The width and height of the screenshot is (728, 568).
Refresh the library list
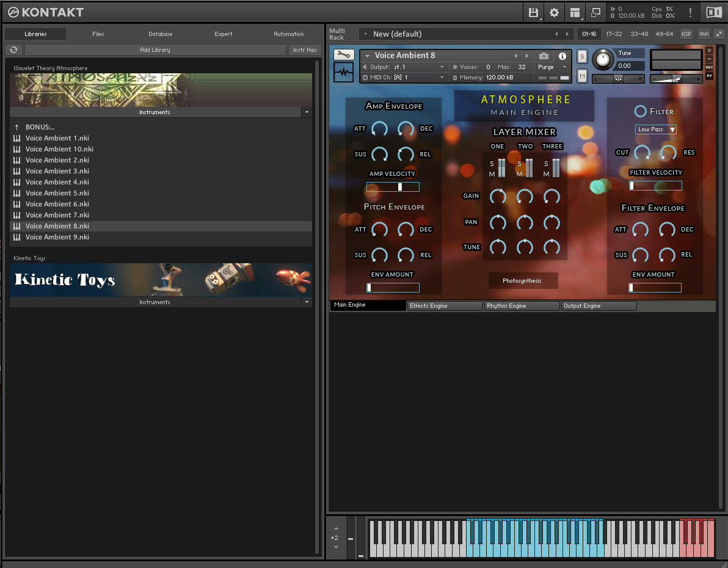pyautogui.click(x=14, y=49)
